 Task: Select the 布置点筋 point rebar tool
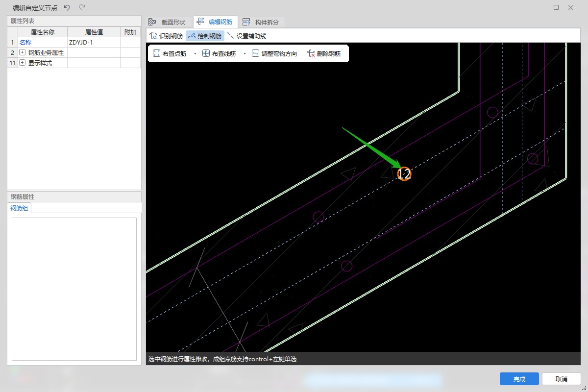170,54
